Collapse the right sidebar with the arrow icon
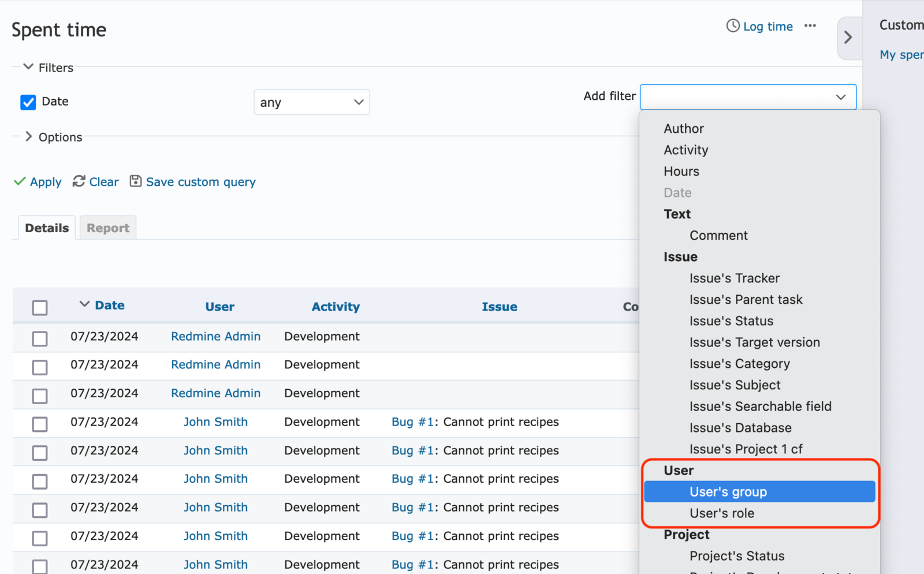Viewport: 924px width, 574px height. (x=848, y=37)
